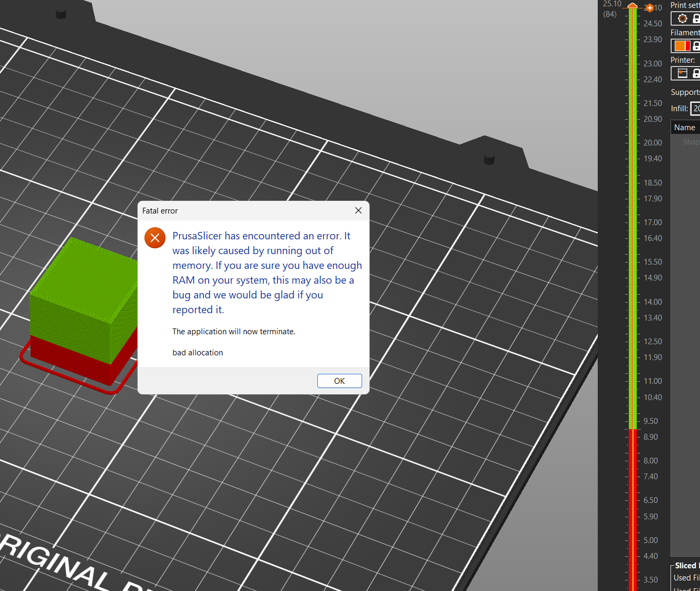The height and width of the screenshot is (591, 700).
Task: Click the orange arrow handle atop the layer slider
Action: (631, 5)
